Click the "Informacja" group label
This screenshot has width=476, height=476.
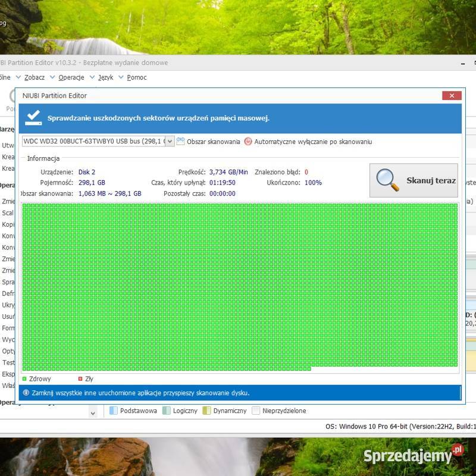coord(43,158)
